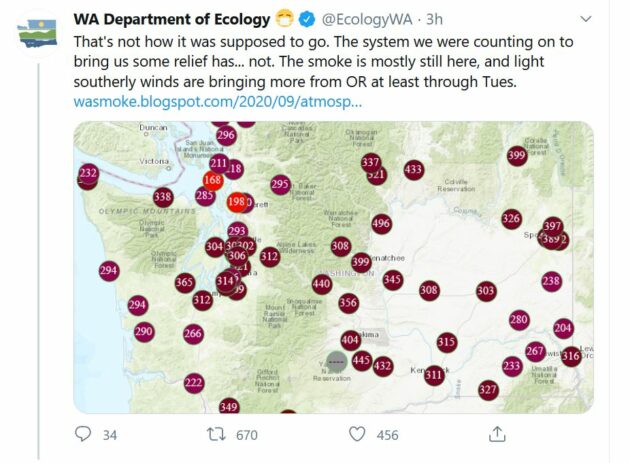Expand the tweet options chevron
630x463 pixels.
tap(586, 19)
